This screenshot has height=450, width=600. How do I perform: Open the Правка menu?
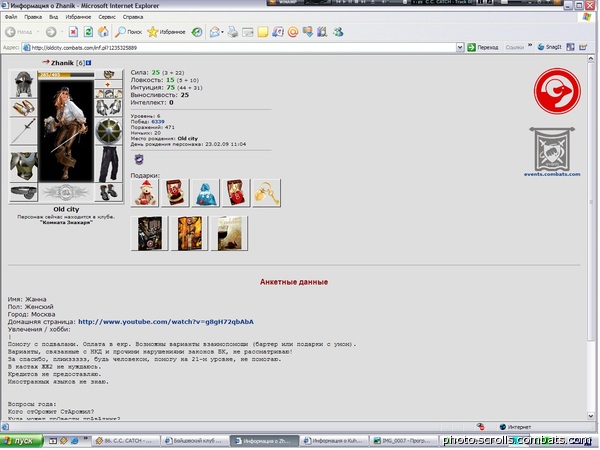pyautogui.click(x=33, y=17)
